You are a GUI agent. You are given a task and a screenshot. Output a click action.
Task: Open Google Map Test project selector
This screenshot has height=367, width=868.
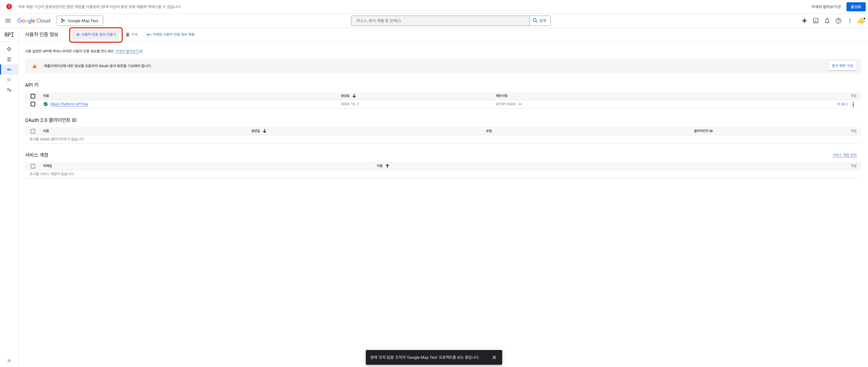(x=80, y=20)
